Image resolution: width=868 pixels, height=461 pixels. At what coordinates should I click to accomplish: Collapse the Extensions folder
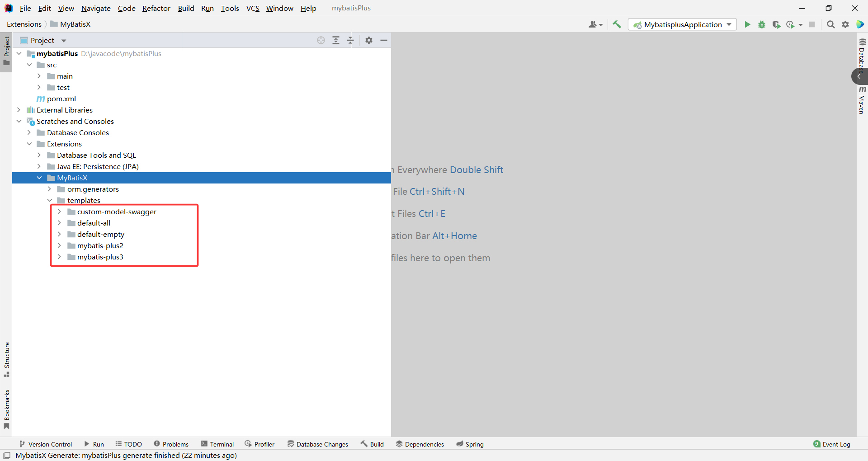coord(29,144)
